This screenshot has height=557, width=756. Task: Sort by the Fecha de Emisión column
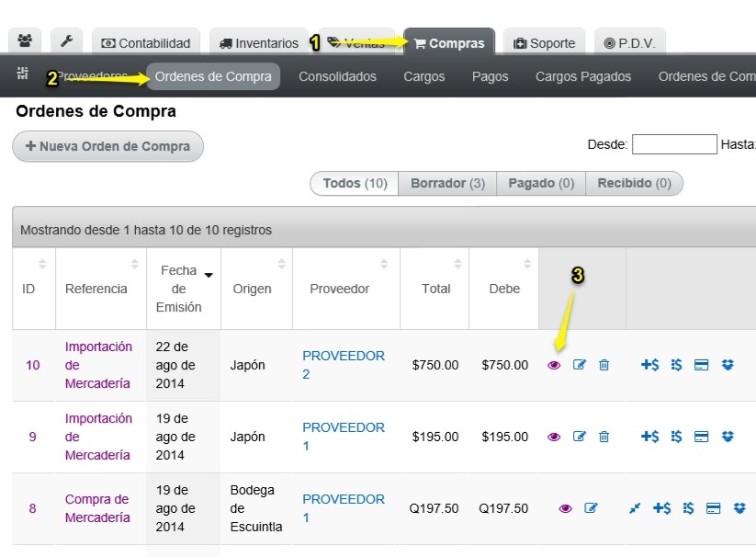184,289
